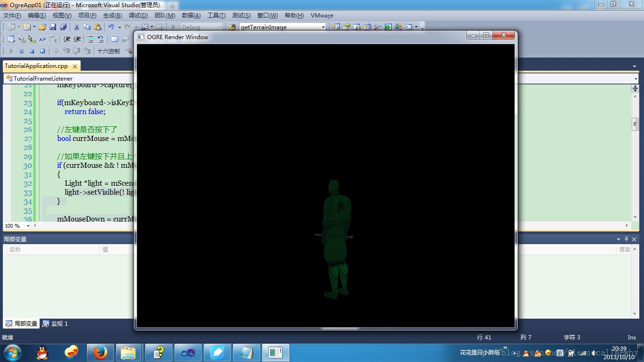Viewport: 644px width, 362px height.
Task: Click the increase indent toolbar icon
Action: (x=77, y=39)
